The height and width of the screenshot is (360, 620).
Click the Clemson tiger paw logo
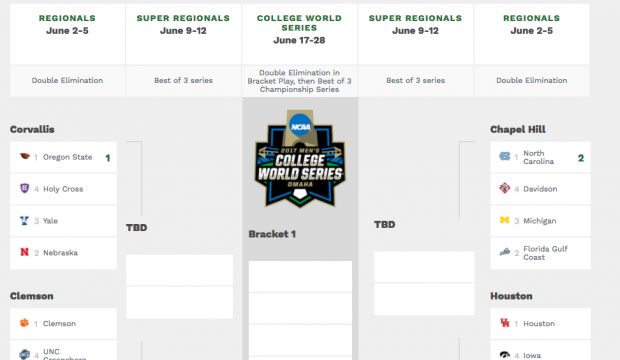coord(25,323)
